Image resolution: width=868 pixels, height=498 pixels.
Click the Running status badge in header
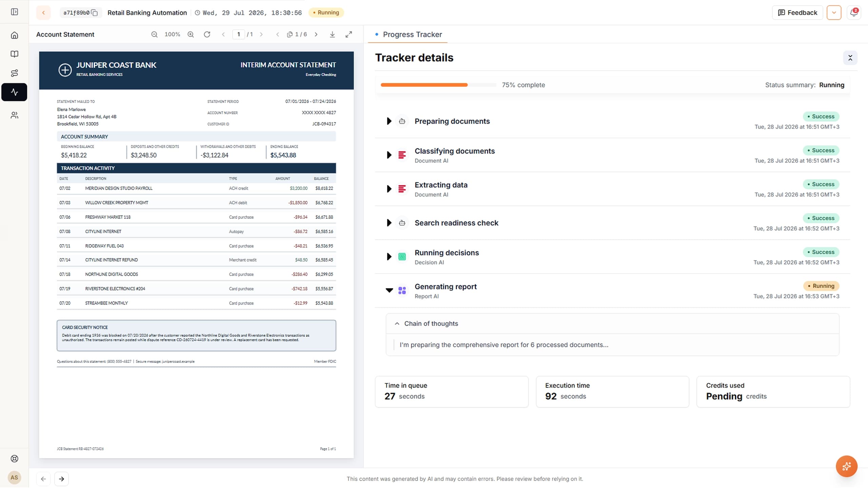click(x=326, y=13)
